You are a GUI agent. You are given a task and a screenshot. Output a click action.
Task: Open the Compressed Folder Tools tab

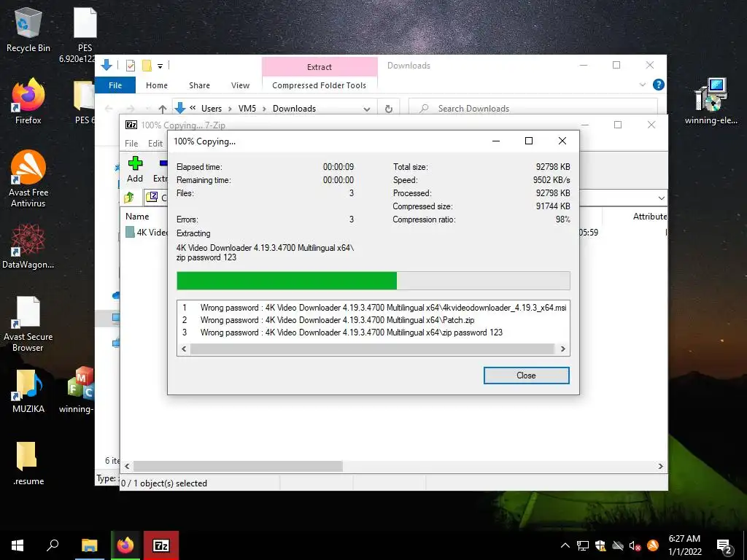pos(320,85)
